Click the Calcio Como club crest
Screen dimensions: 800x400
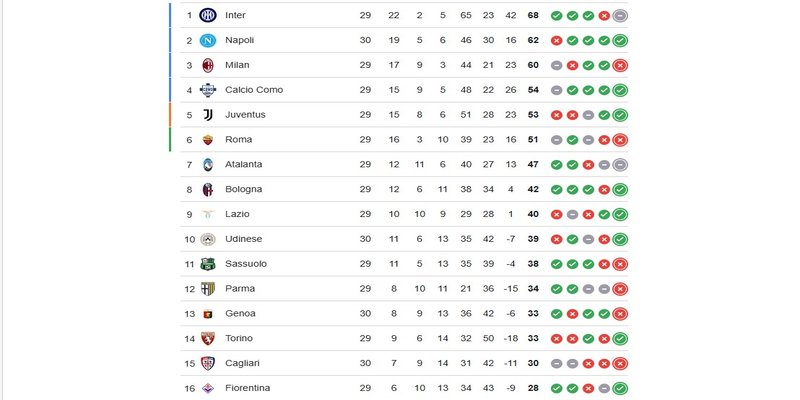(208, 90)
